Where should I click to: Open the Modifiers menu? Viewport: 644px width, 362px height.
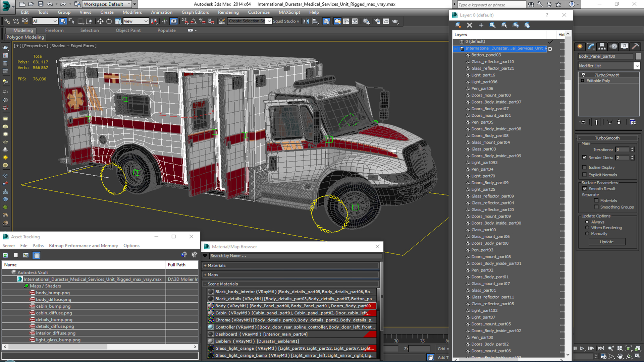(x=132, y=12)
